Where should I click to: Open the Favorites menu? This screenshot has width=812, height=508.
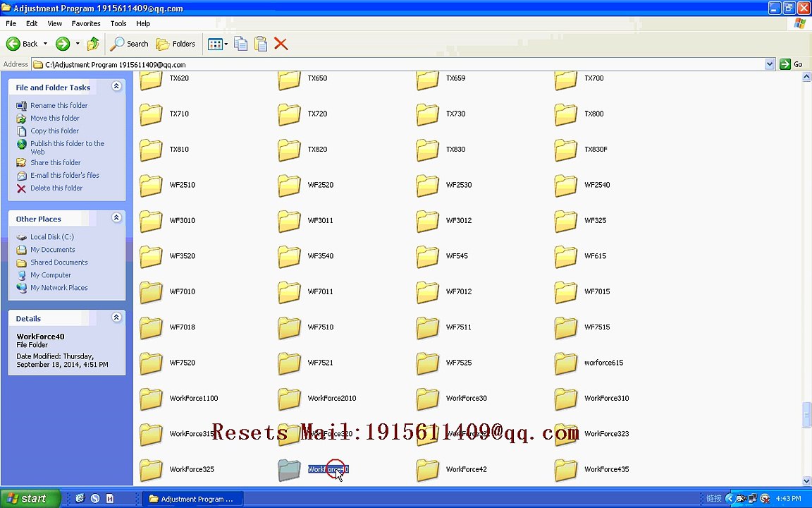(x=86, y=23)
